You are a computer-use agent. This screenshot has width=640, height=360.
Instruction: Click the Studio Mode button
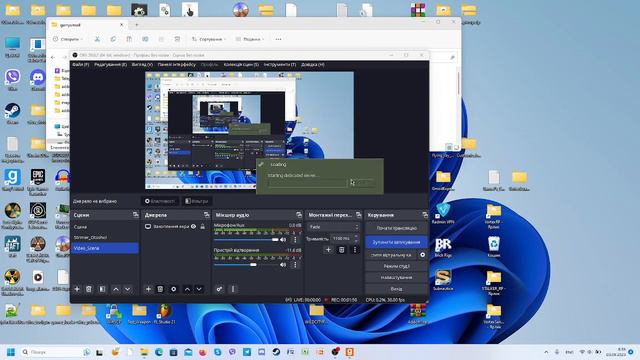(x=396, y=266)
